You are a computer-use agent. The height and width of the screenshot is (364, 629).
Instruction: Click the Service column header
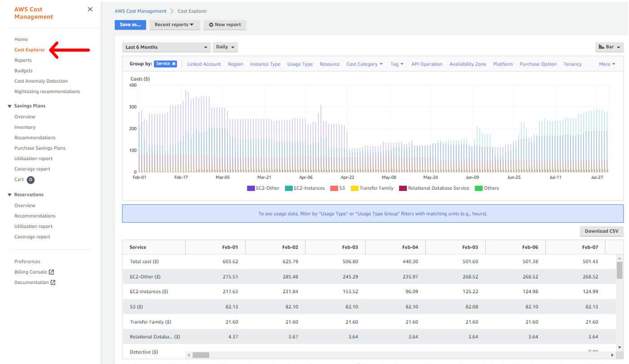pos(154,247)
